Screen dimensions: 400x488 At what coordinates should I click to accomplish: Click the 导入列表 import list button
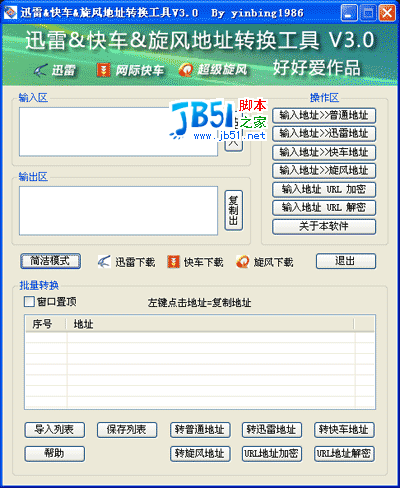[55, 430]
